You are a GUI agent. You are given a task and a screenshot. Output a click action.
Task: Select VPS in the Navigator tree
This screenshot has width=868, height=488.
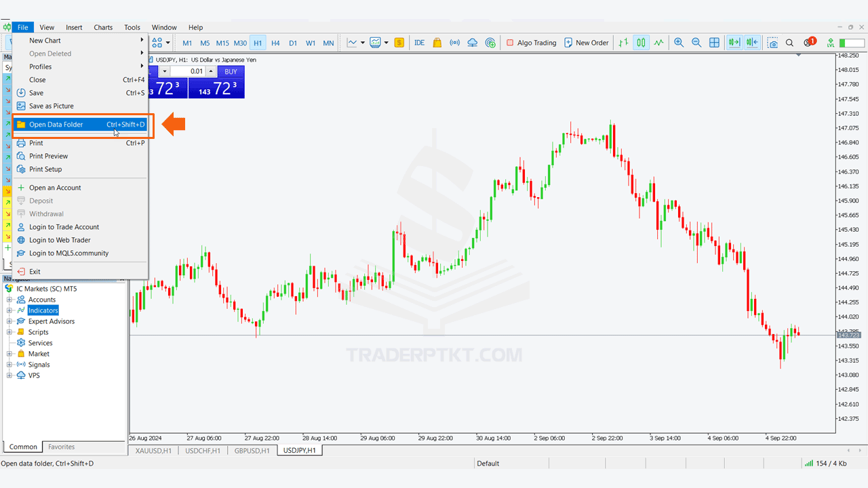(34, 375)
